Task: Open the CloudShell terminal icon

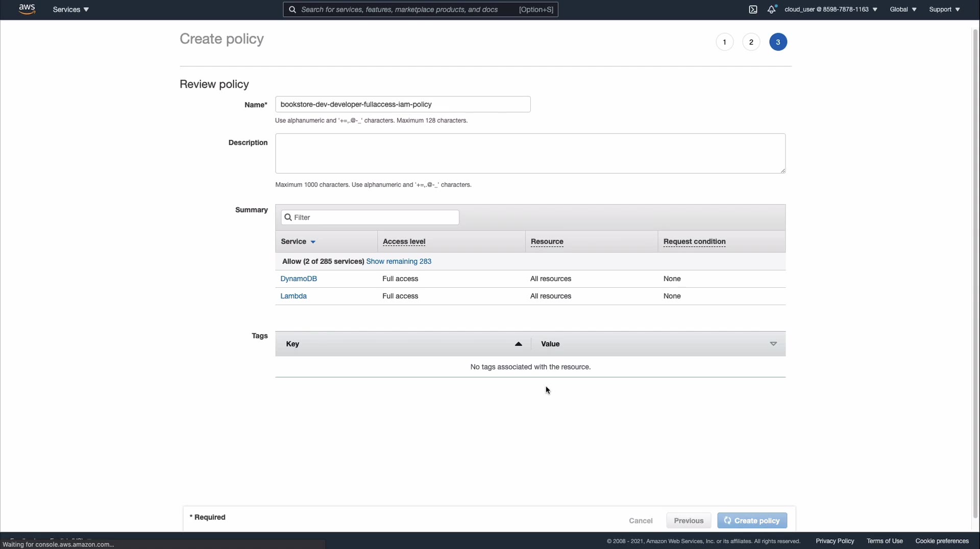Action: (753, 10)
